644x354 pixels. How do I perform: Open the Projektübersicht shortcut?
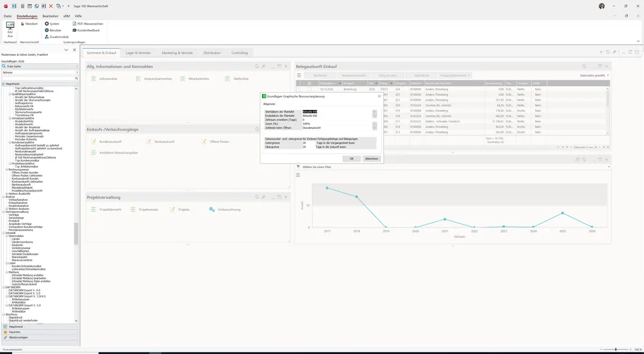pyautogui.click(x=106, y=210)
